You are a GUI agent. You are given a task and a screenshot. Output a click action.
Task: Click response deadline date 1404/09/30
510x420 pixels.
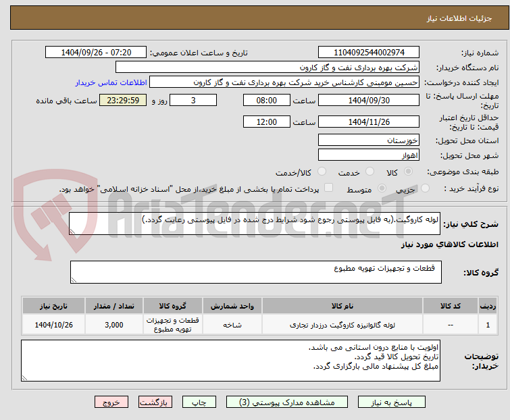pos(369,100)
